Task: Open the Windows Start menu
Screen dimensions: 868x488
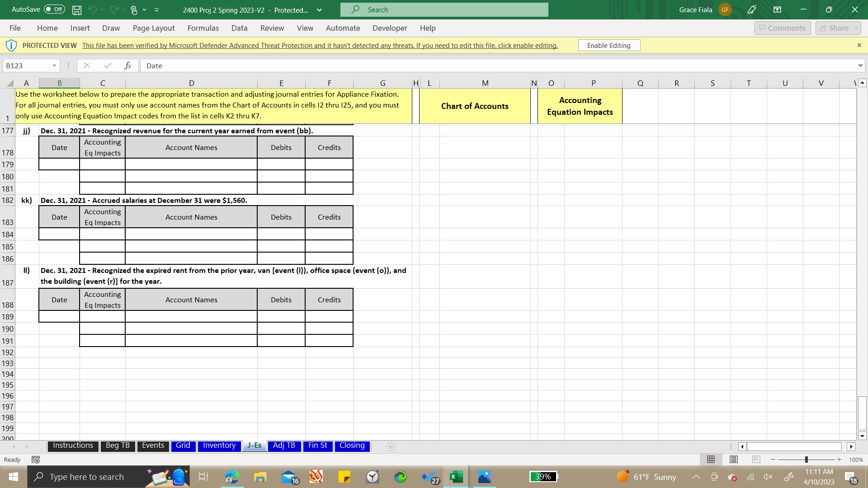Action: tap(13, 477)
